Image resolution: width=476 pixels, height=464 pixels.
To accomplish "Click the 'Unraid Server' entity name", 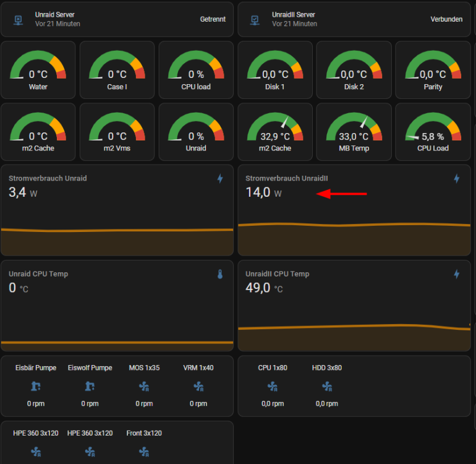I will click(54, 15).
